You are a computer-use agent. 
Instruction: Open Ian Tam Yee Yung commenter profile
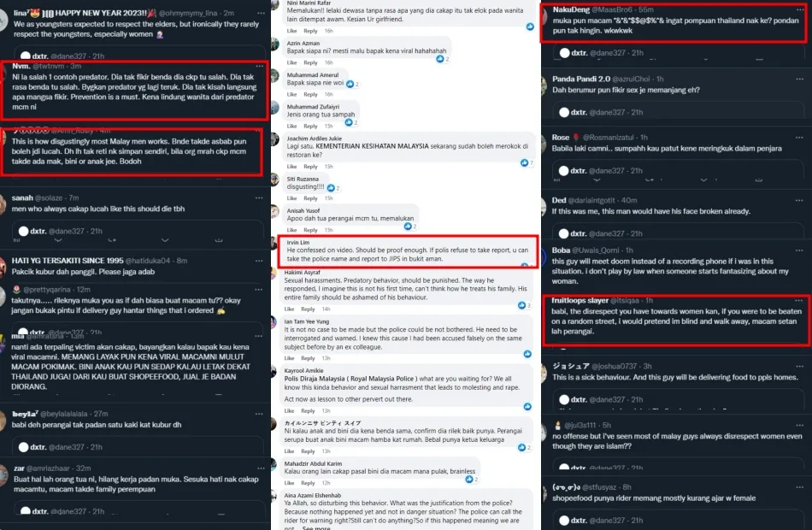[306, 321]
